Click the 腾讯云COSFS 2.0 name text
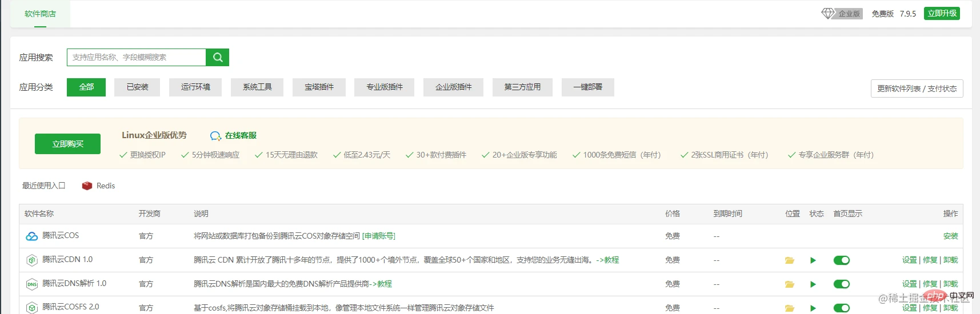 (x=71, y=307)
